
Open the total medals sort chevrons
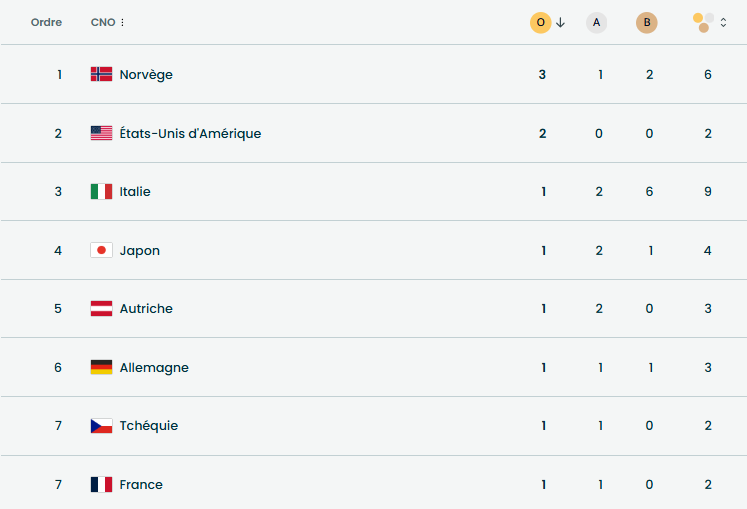click(724, 23)
